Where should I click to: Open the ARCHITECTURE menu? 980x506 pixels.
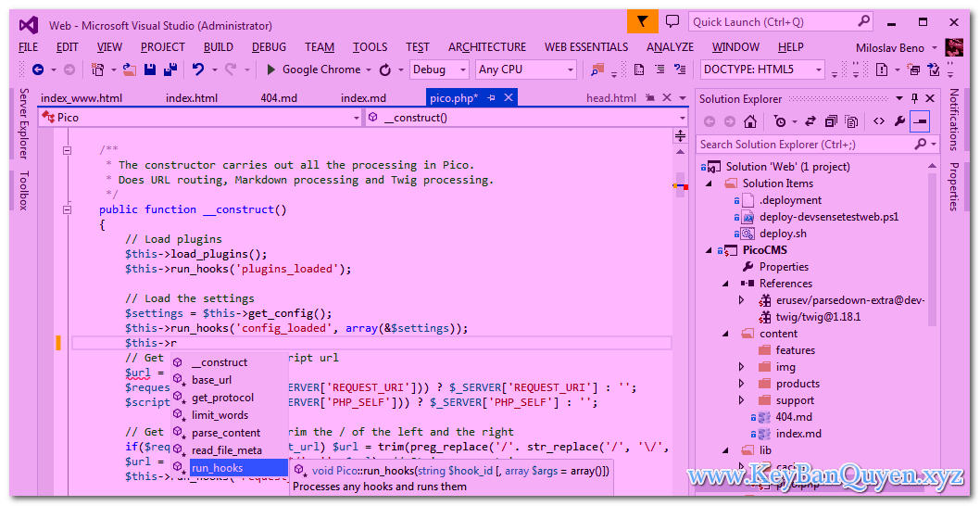point(487,47)
